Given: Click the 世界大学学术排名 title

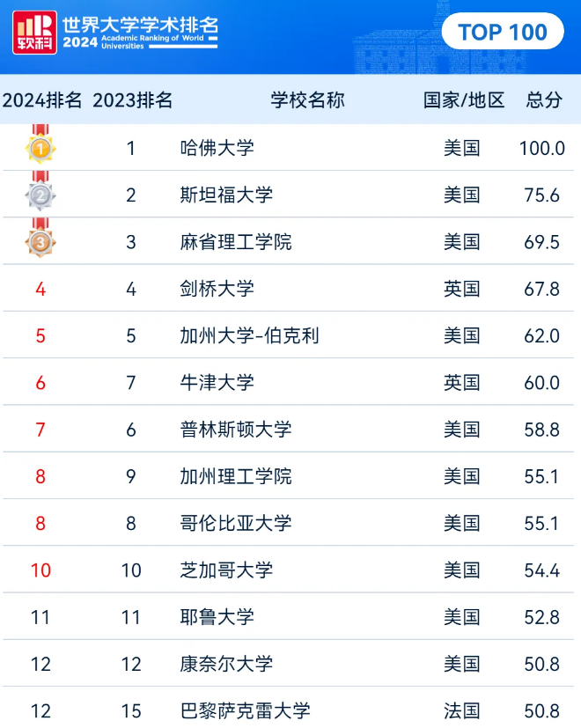Looking at the screenshot, I should pos(141,26).
